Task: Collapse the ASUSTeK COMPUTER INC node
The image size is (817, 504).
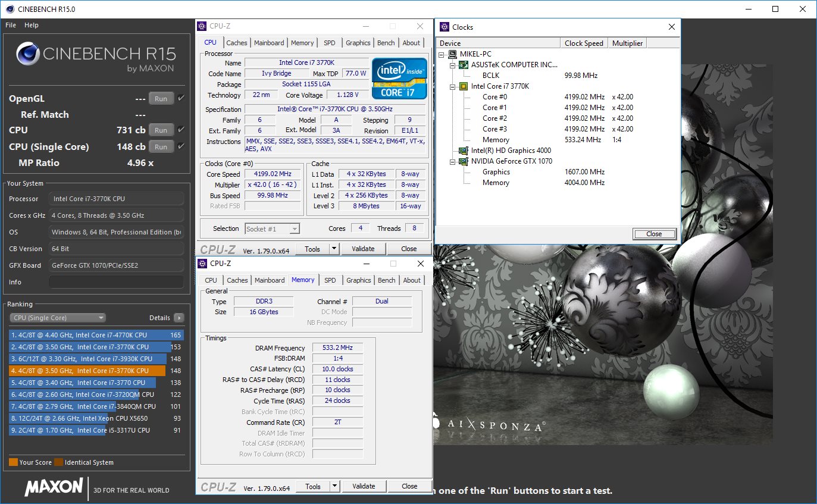Action: [x=453, y=65]
